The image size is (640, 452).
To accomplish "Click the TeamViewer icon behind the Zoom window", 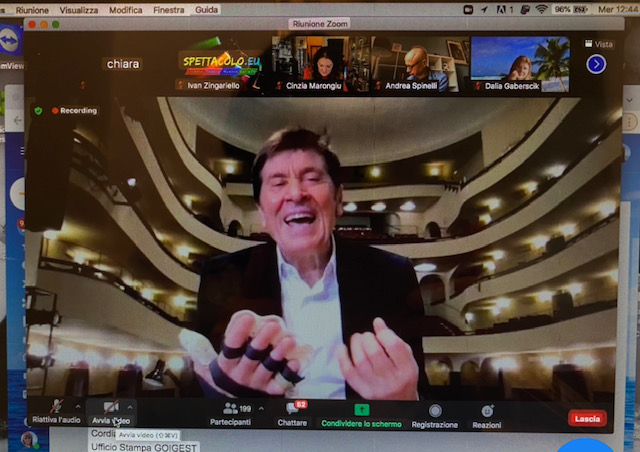I will click(10, 40).
